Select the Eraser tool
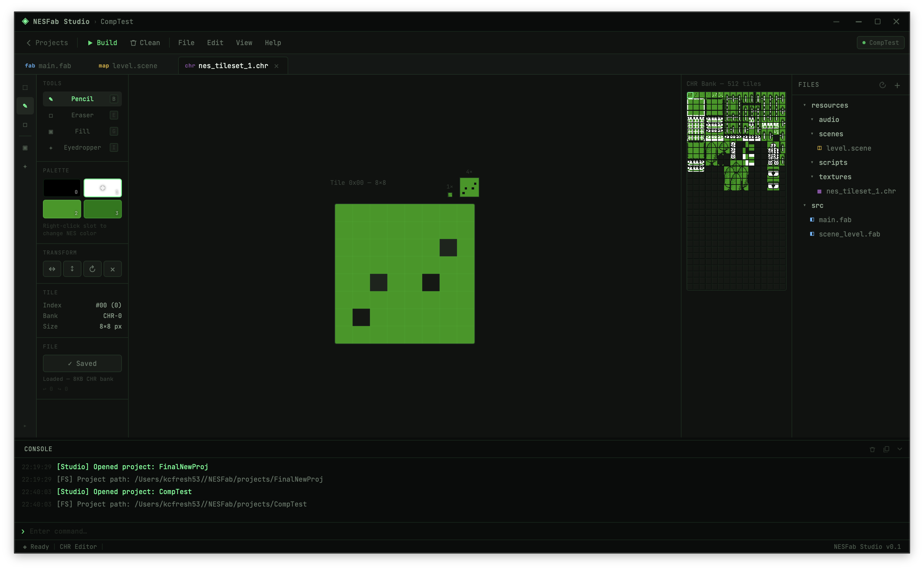Screen dimensions: 924x570 [x=82, y=115]
